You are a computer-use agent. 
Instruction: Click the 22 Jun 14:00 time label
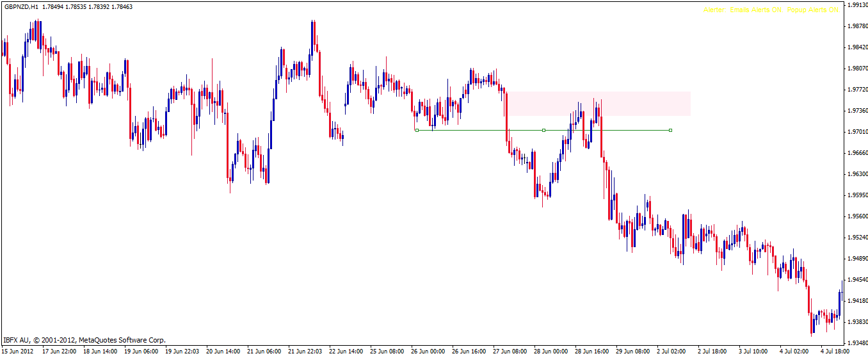[x=346, y=352]
